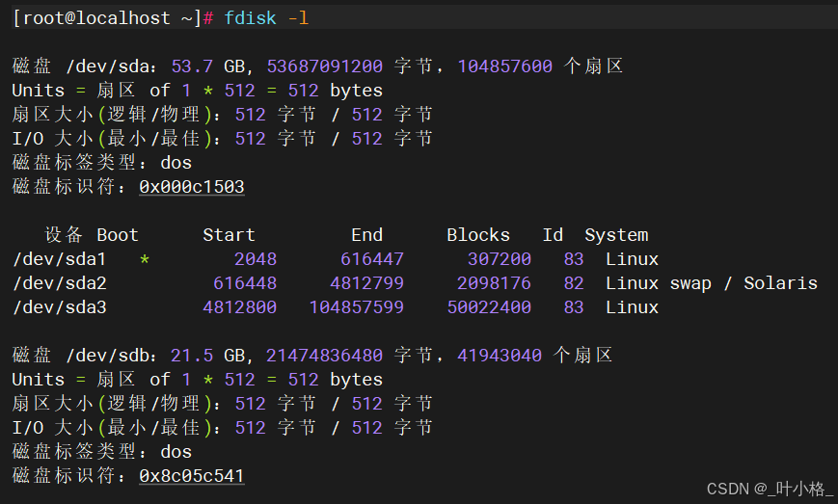Click the Blocks value 2098176
This screenshot has height=504, width=838.
coord(494,283)
